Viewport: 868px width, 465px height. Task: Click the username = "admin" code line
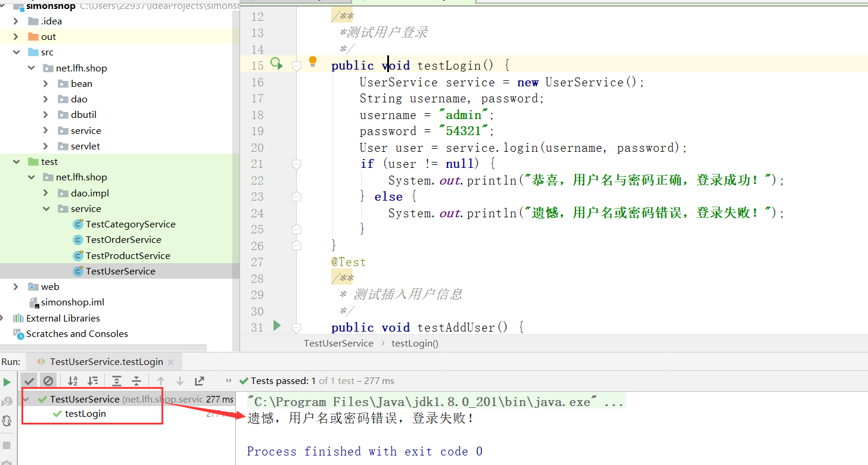click(x=427, y=115)
